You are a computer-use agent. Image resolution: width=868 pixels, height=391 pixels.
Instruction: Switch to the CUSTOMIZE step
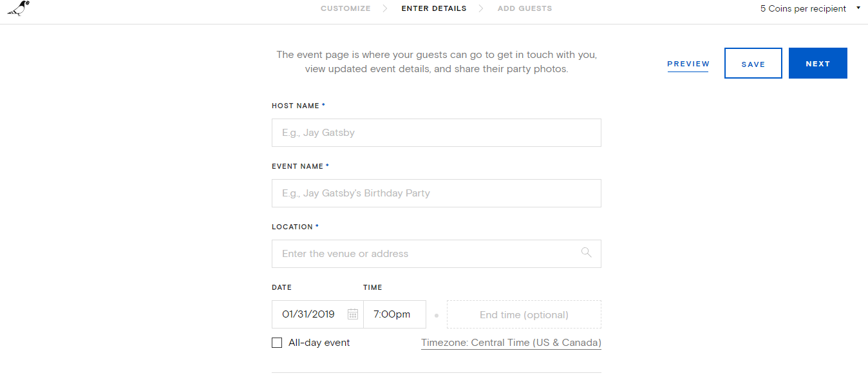346,8
